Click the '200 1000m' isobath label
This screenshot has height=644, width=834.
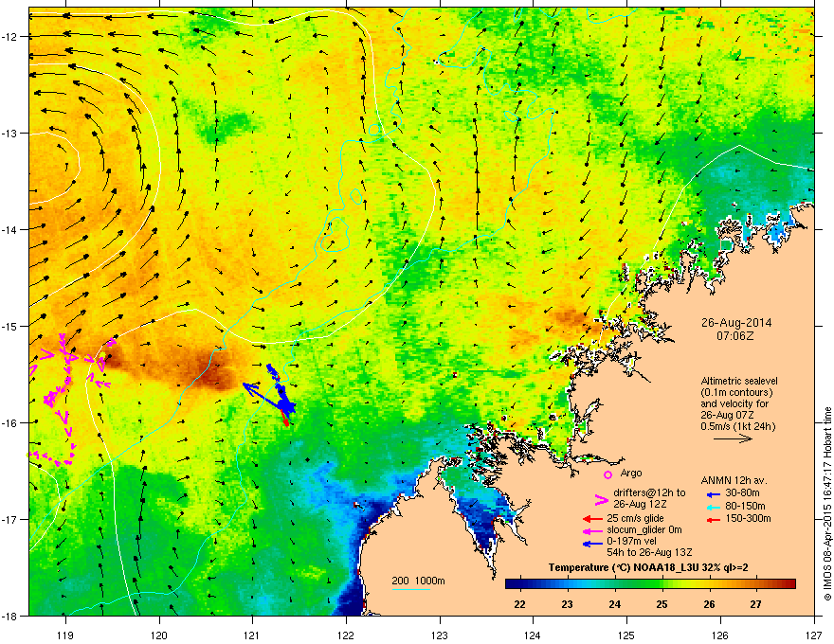click(418, 581)
